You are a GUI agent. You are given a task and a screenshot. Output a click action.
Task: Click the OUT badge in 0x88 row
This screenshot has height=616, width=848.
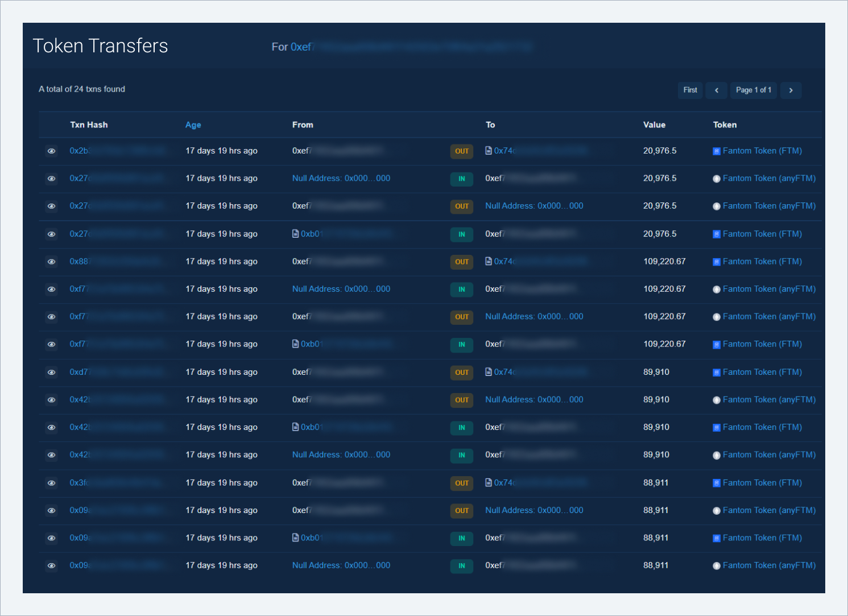point(462,262)
